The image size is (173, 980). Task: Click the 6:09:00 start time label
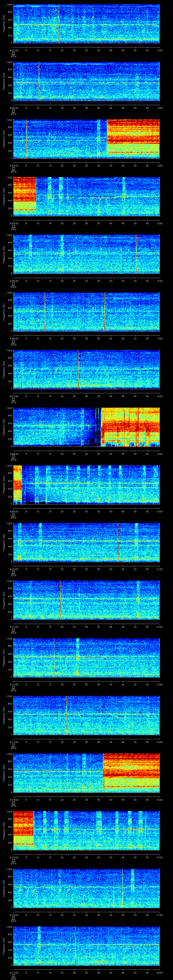pos(14,512)
